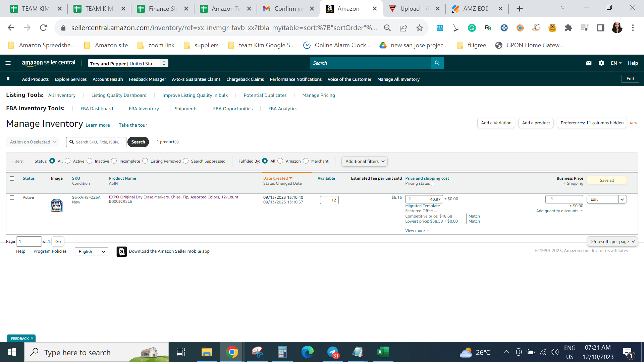
Task: Click the browser back arrow
Action: point(11,28)
